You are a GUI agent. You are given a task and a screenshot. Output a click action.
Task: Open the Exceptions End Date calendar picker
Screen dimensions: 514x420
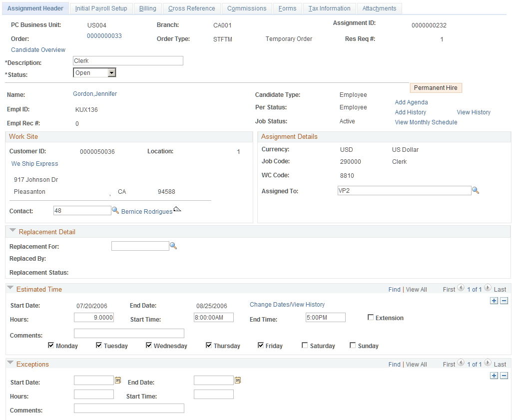tap(238, 380)
